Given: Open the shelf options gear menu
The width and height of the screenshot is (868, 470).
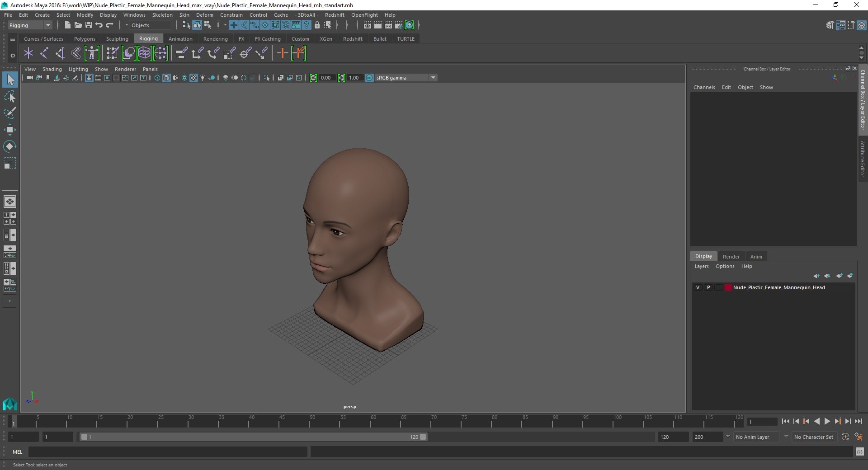Looking at the screenshot, I should pyautogui.click(x=13, y=56).
